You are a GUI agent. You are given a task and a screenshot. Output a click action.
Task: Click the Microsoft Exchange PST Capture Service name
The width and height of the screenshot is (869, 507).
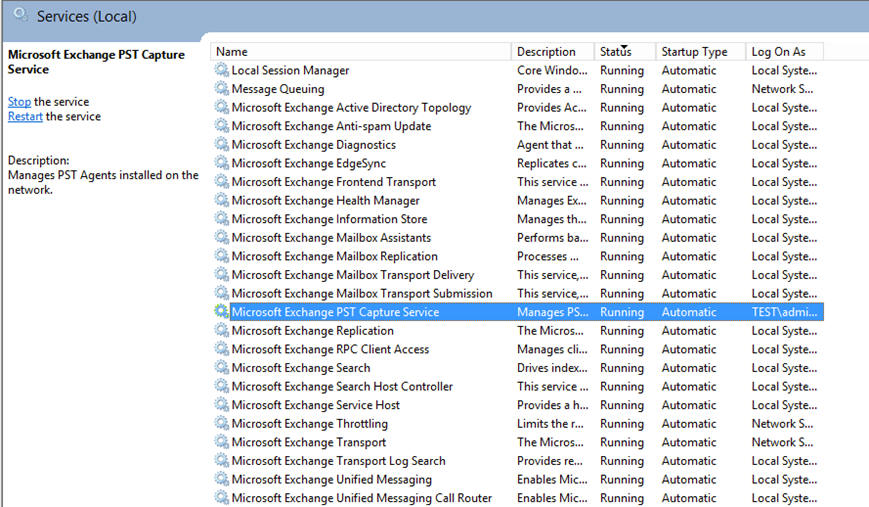coord(335,312)
